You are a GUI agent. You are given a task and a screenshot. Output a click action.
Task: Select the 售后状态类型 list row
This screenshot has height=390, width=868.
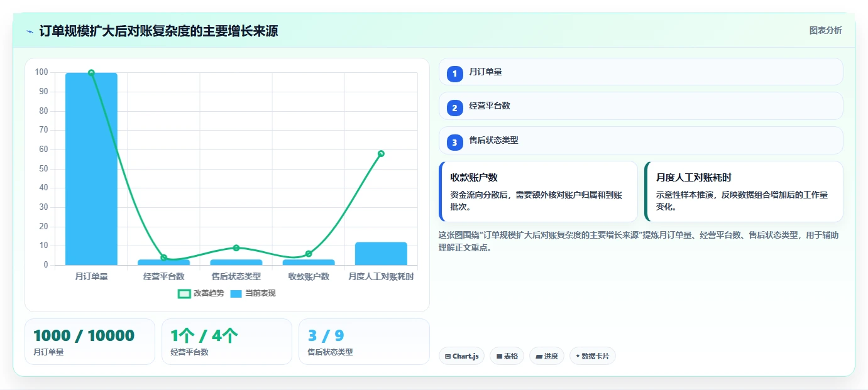click(x=640, y=140)
